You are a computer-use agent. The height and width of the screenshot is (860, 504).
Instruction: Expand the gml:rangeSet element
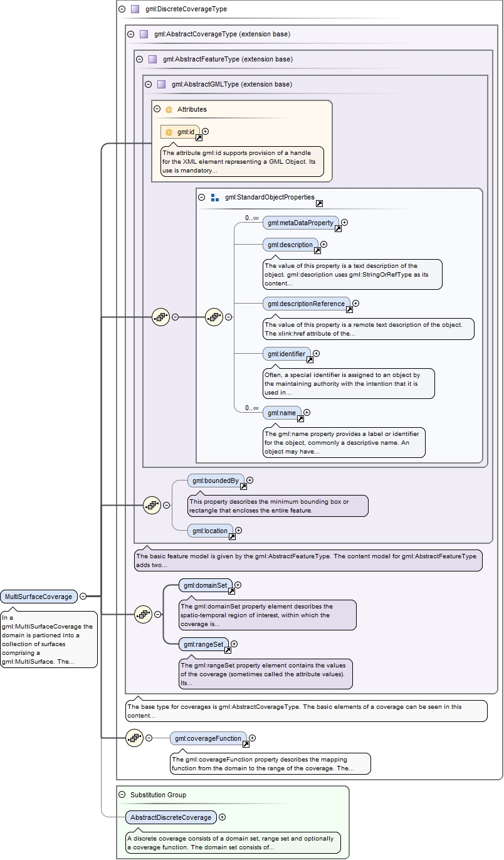pyautogui.click(x=234, y=644)
